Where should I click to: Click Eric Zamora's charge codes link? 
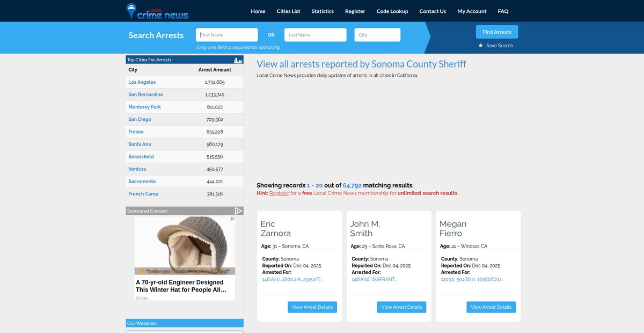[x=292, y=279]
